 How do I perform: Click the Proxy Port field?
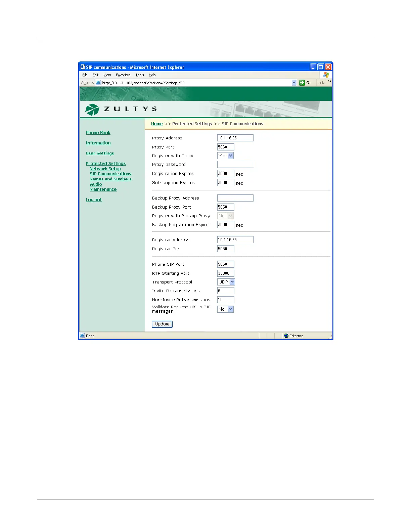click(226, 147)
